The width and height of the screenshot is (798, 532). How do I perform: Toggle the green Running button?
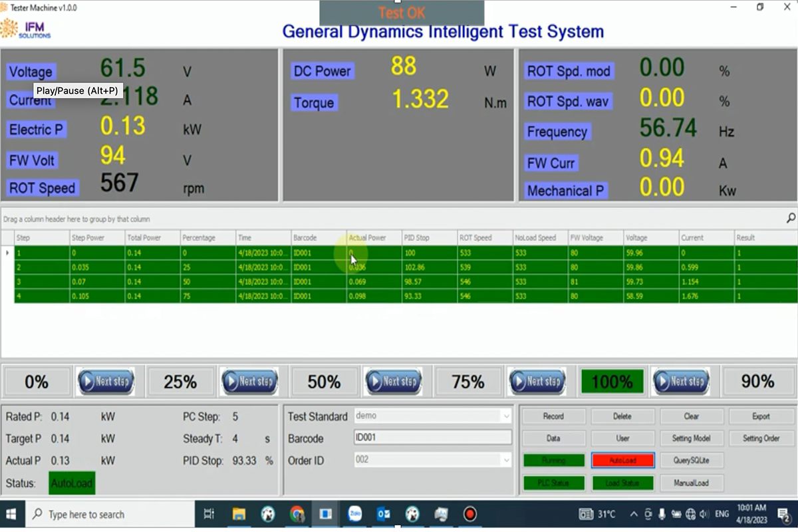(x=553, y=460)
